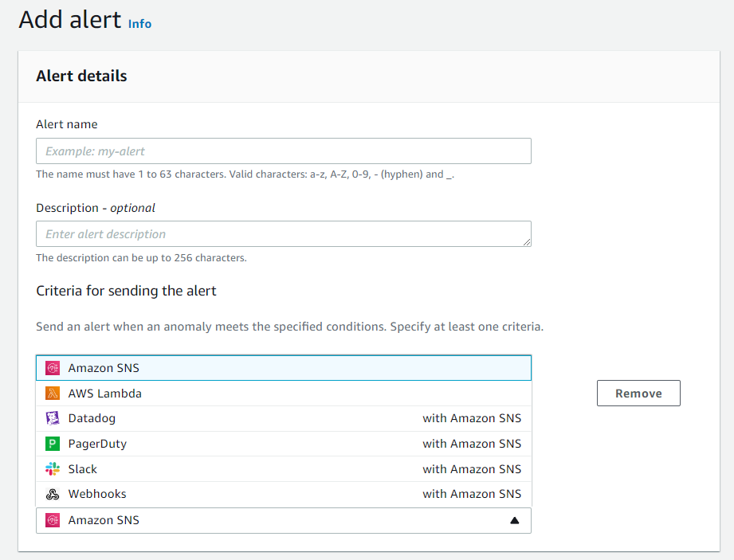The image size is (734, 560).
Task: Click the colorful Slack logo icon
Action: coord(53,468)
